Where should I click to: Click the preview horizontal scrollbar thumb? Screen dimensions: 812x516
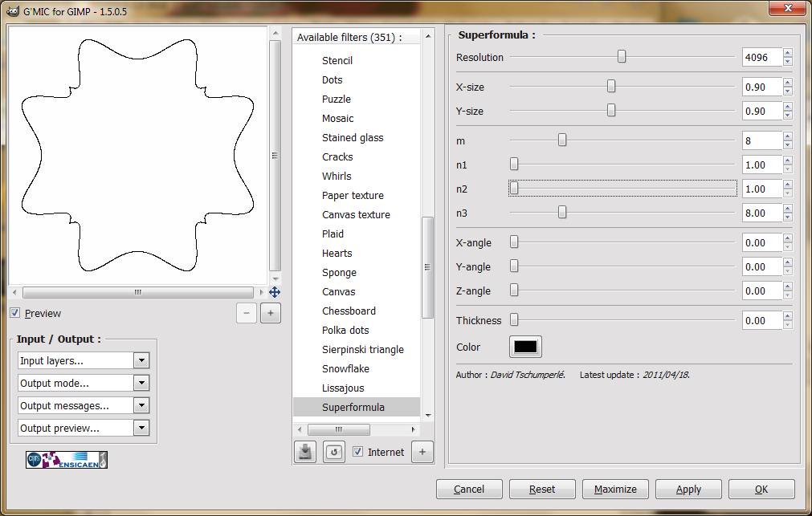pos(138,292)
